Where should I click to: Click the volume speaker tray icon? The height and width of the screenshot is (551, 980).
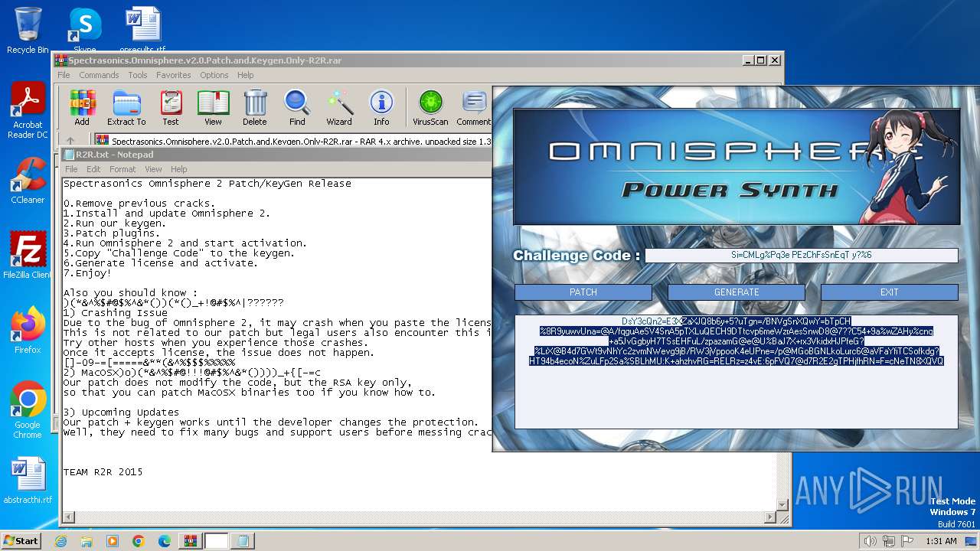pyautogui.click(x=870, y=541)
